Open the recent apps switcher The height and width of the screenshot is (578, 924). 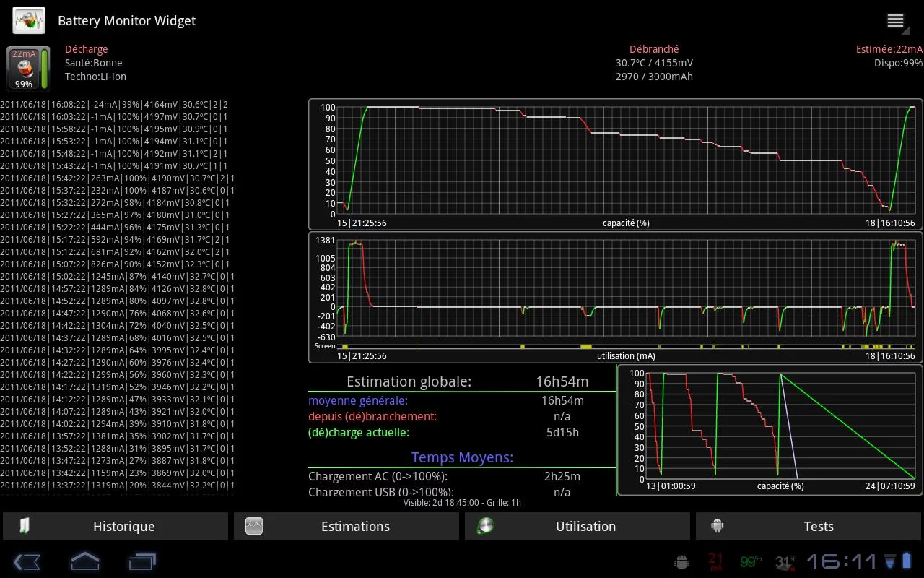142,561
